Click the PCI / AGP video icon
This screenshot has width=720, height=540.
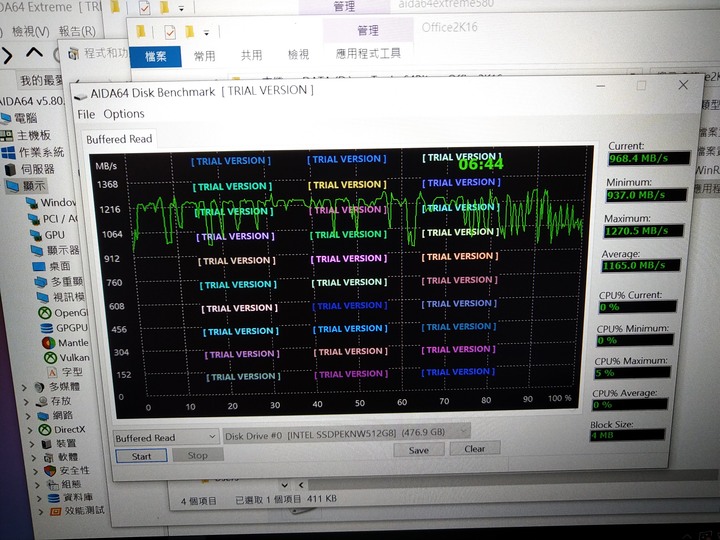point(34,219)
